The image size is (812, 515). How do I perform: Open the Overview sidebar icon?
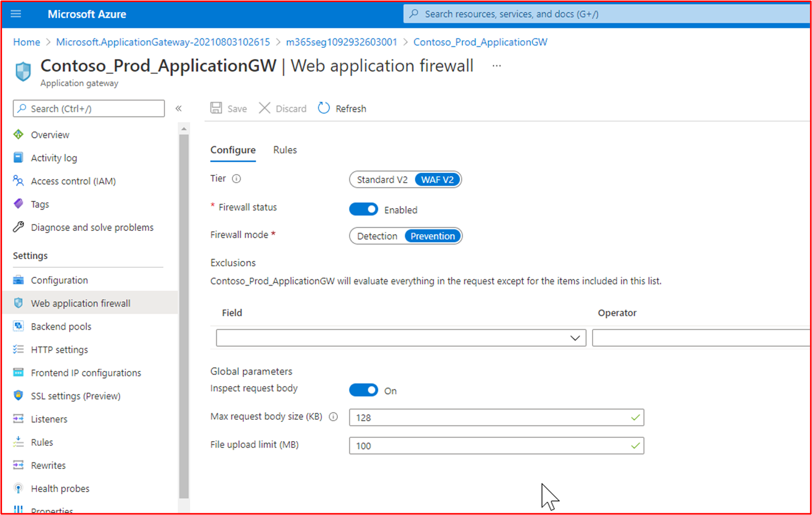pyautogui.click(x=19, y=135)
